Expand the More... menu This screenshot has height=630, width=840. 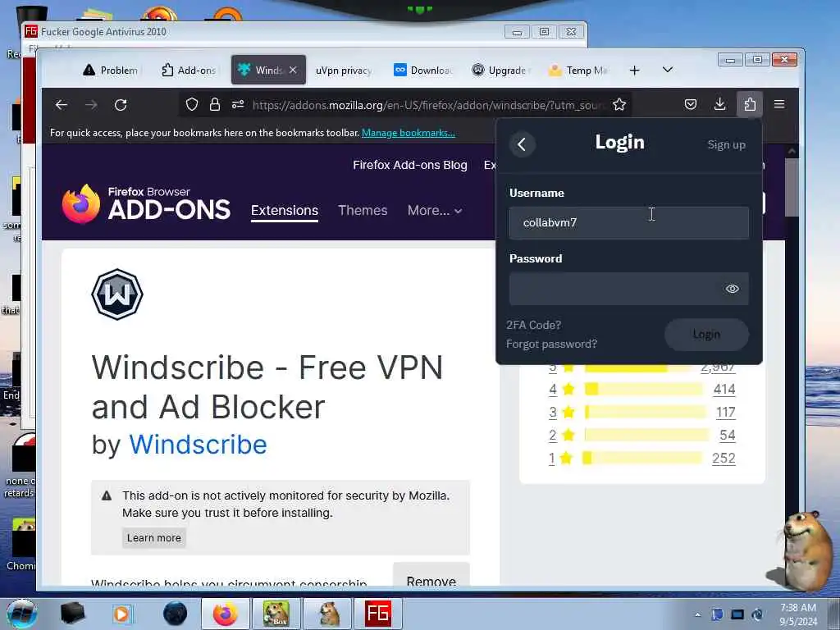click(x=435, y=211)
